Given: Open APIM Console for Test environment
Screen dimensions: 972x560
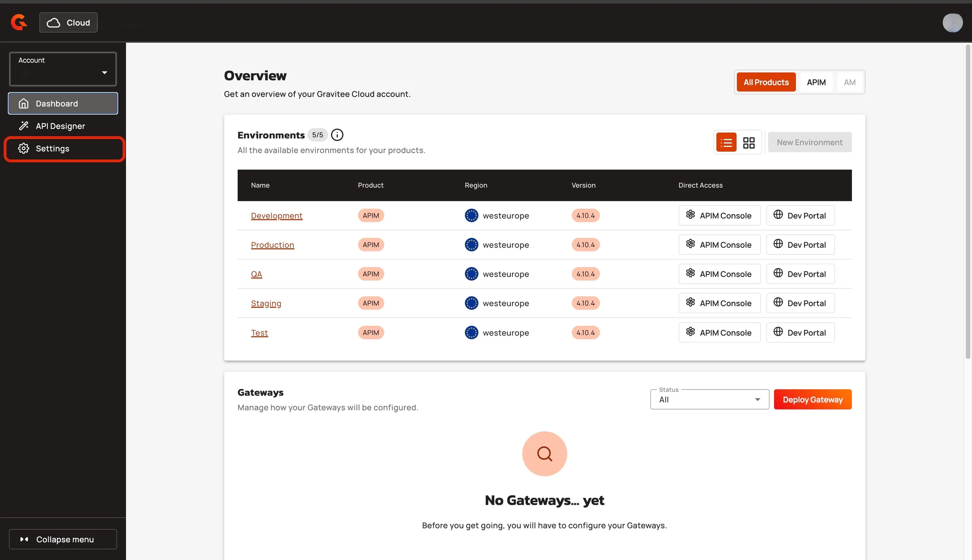Looking at the screenshot, I should tap(719, 333).
